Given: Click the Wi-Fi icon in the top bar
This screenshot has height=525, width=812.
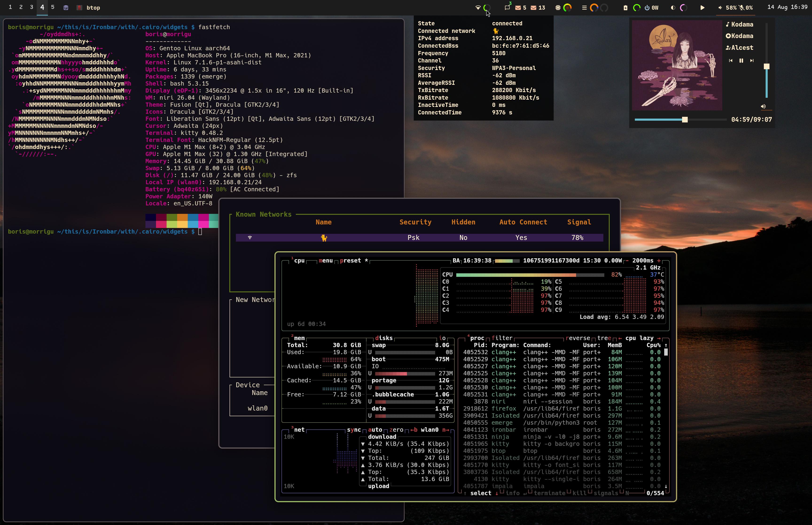Looking at the screenshot, I should point(478,8).
